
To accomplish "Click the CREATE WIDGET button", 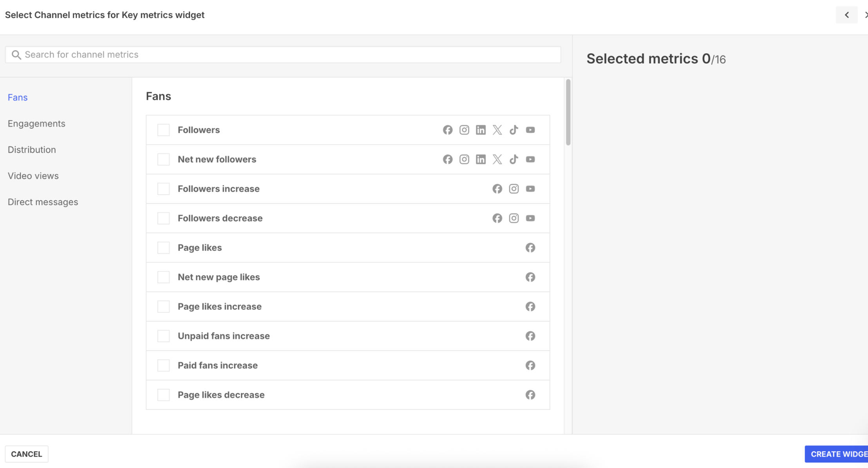I will coord(838,454).
